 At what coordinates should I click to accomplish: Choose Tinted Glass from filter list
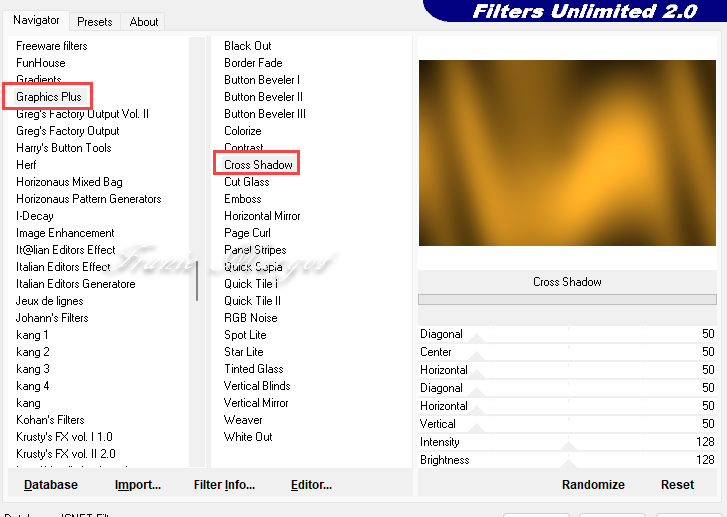(x=253, y=369)
